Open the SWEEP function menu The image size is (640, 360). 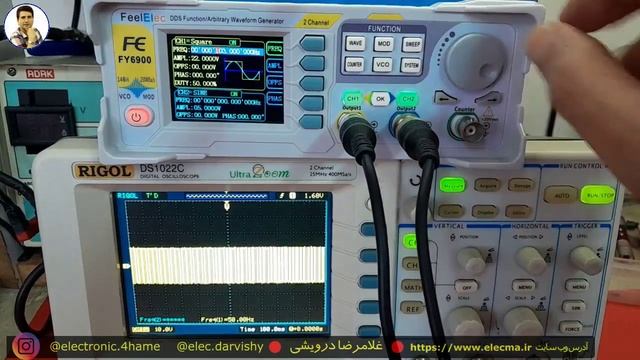[x=411, y=44]
